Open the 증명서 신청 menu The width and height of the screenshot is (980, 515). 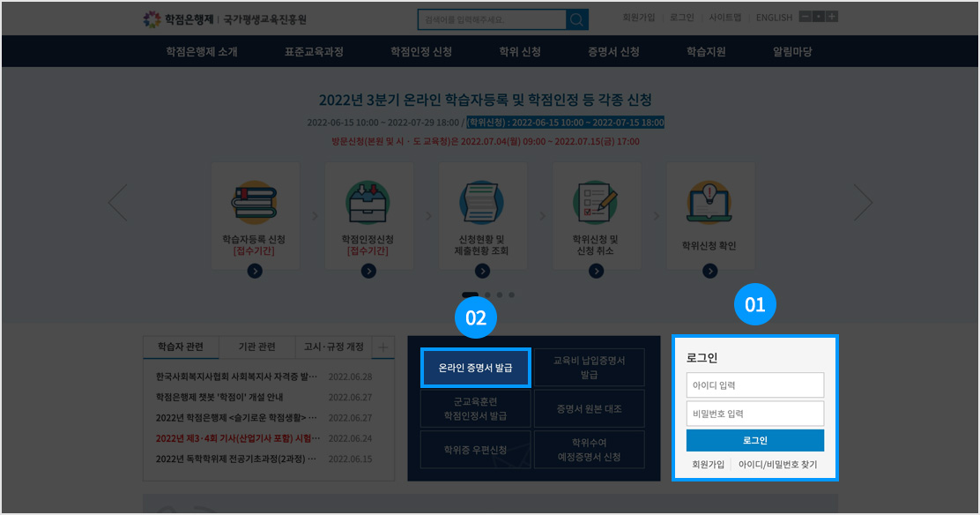click(613, 51)
